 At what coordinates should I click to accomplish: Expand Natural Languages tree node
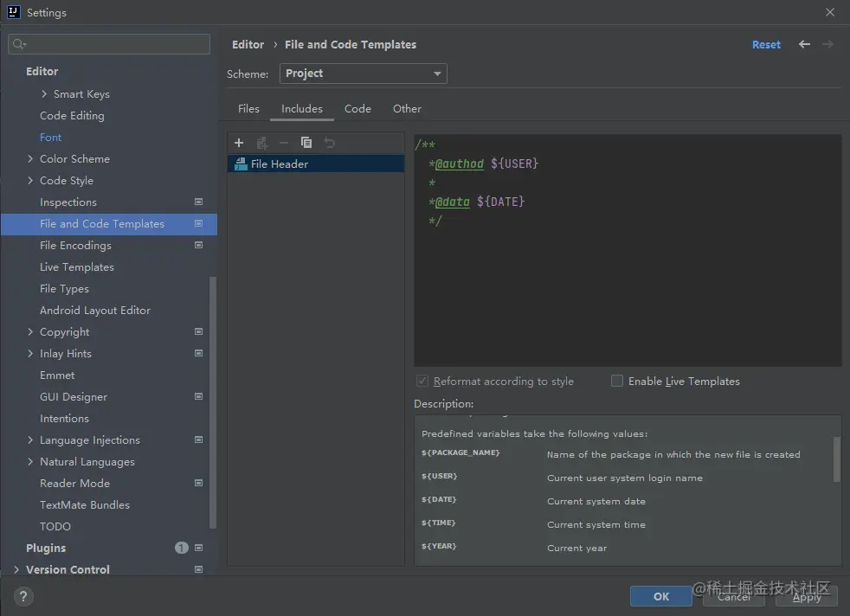30,462
